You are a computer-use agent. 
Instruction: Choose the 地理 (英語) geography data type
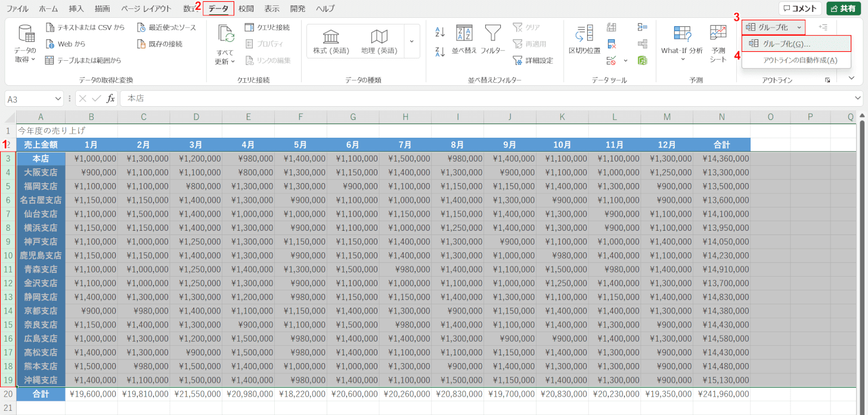click(379, 42)
